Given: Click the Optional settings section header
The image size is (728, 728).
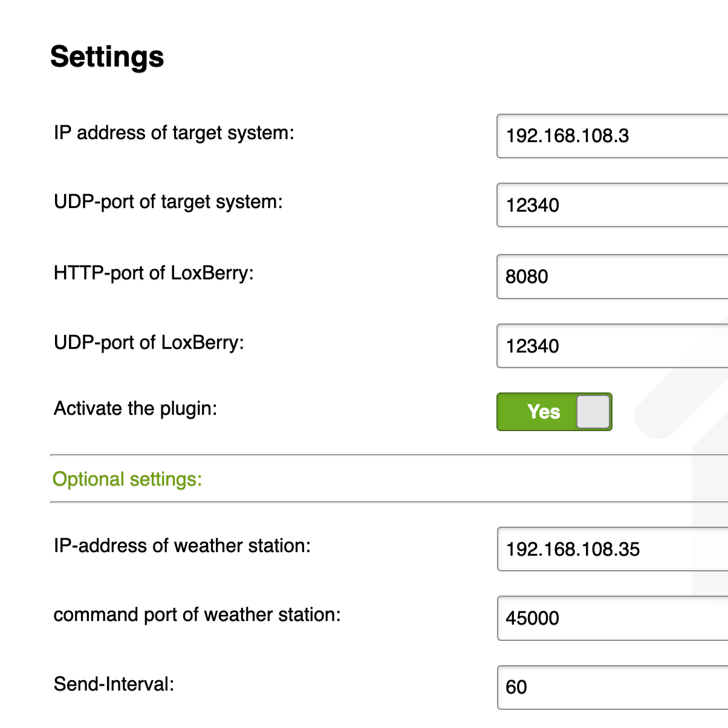Looking at the screenshot, I should point(127,479).
